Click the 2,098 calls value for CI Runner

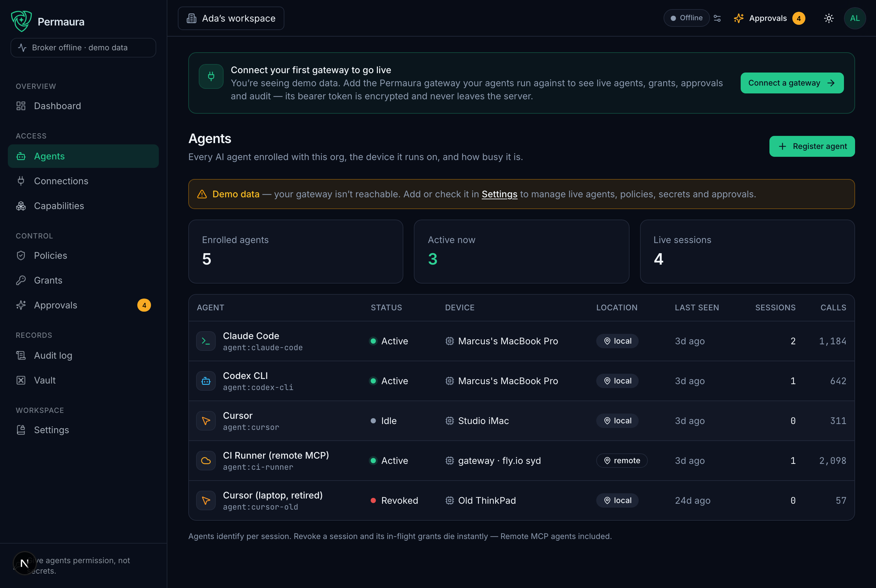click(833, 461)
